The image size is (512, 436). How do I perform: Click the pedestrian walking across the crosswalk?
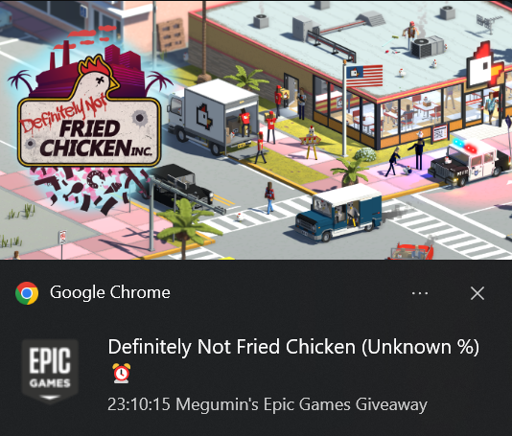coord(269,197)
